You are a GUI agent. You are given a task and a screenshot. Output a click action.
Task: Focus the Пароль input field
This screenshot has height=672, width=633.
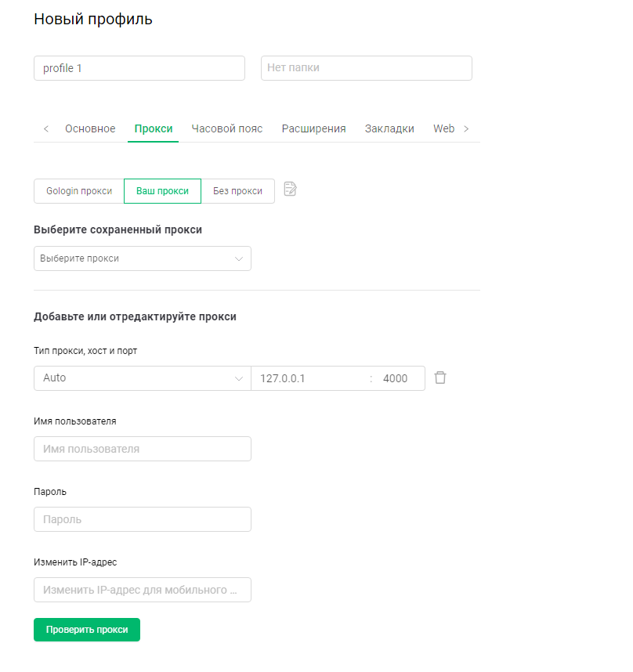click(142, 519)
